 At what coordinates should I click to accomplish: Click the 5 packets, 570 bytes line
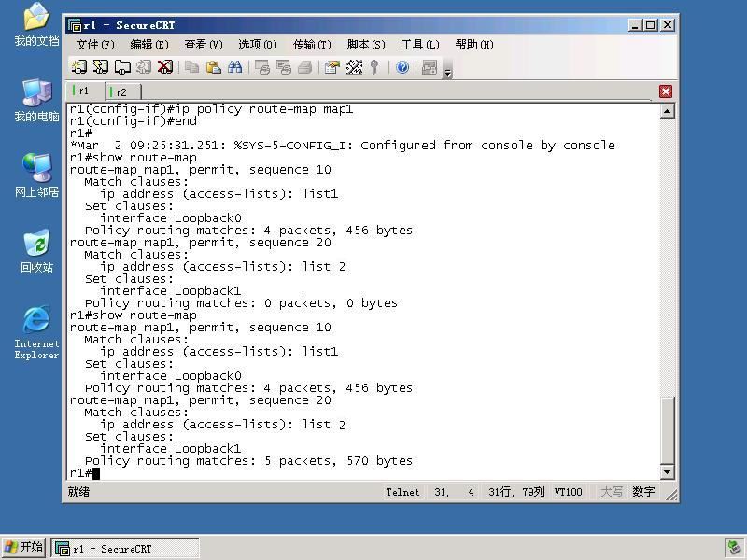248,461
